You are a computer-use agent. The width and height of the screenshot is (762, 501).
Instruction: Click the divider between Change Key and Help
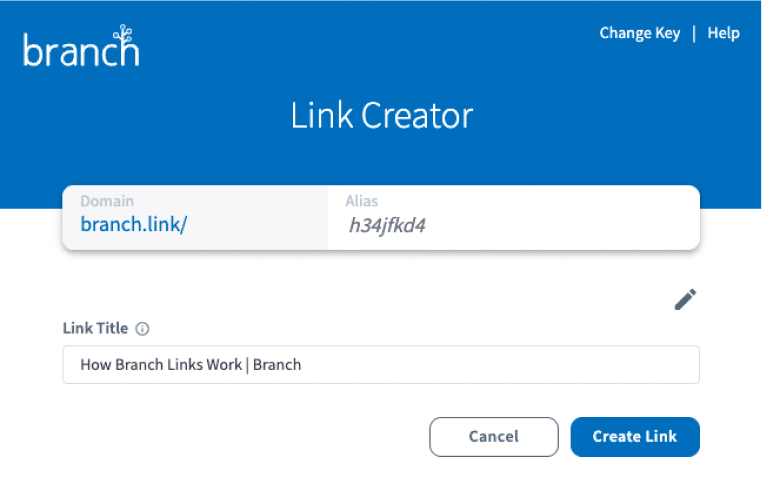[x=693, y=34]
